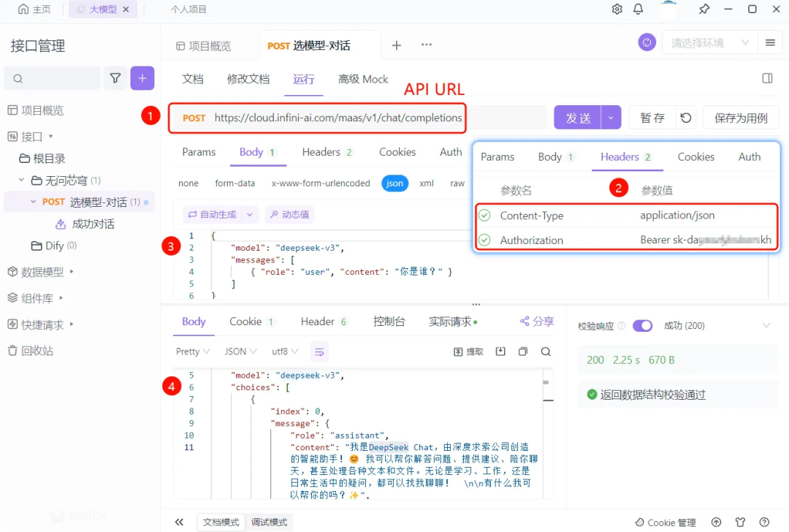Expand 快捷请求 section

tap(72, 324)
